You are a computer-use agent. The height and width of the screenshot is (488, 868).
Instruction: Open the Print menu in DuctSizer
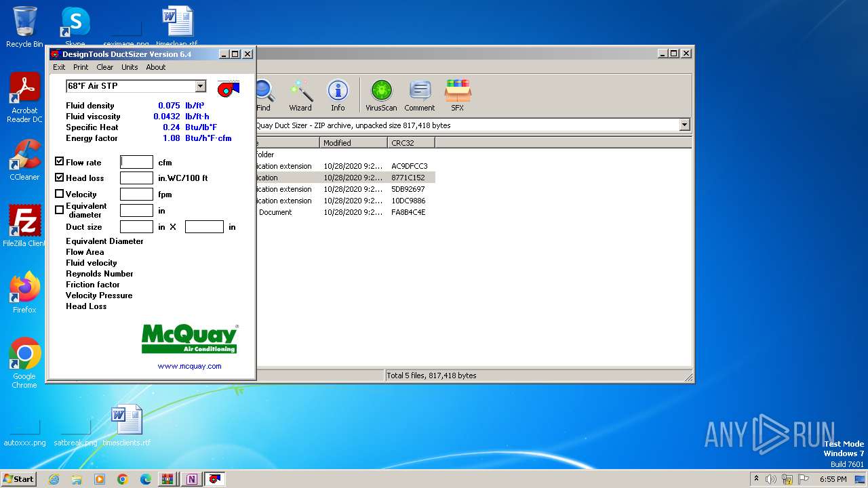81,67
